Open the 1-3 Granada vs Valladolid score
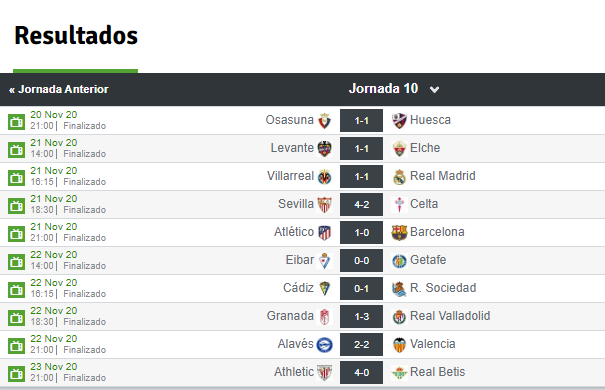The height and width of the screenshot is (390, 605). point(362,317)
